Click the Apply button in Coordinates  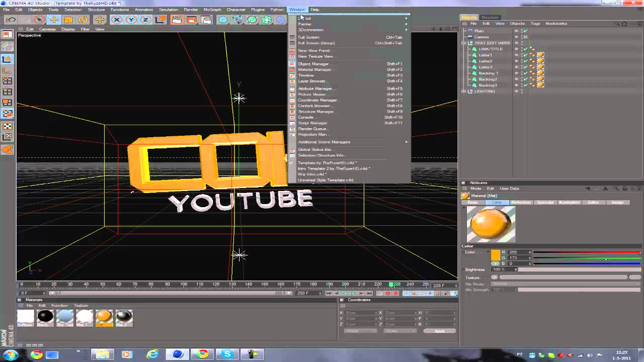click(440, 331)
